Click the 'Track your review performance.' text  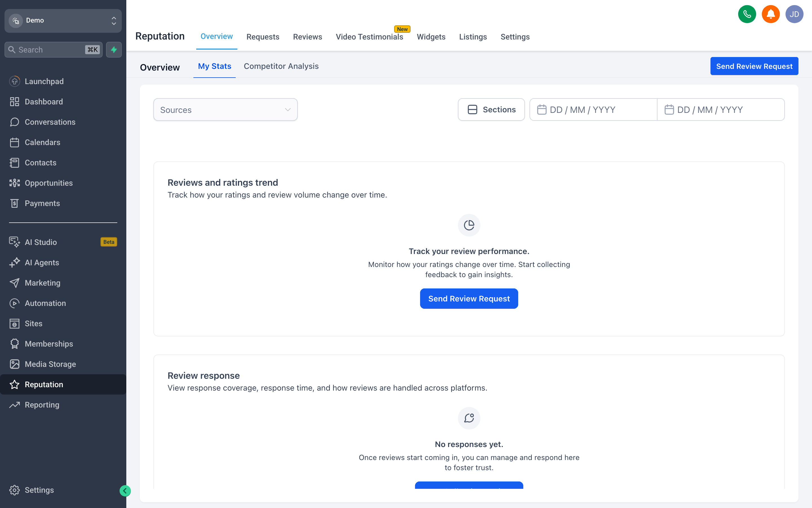click(x=469, y=251)
